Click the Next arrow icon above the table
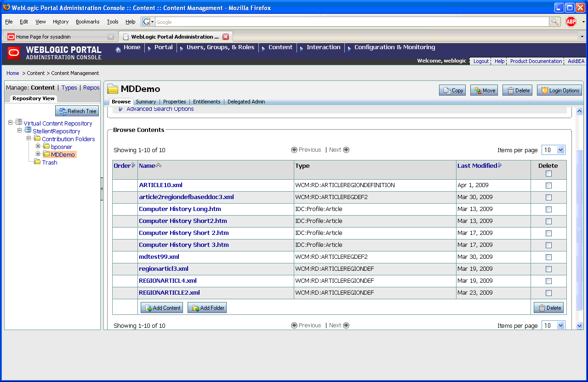The height and width of the screenshot is (382, 588). pos(346,150)
